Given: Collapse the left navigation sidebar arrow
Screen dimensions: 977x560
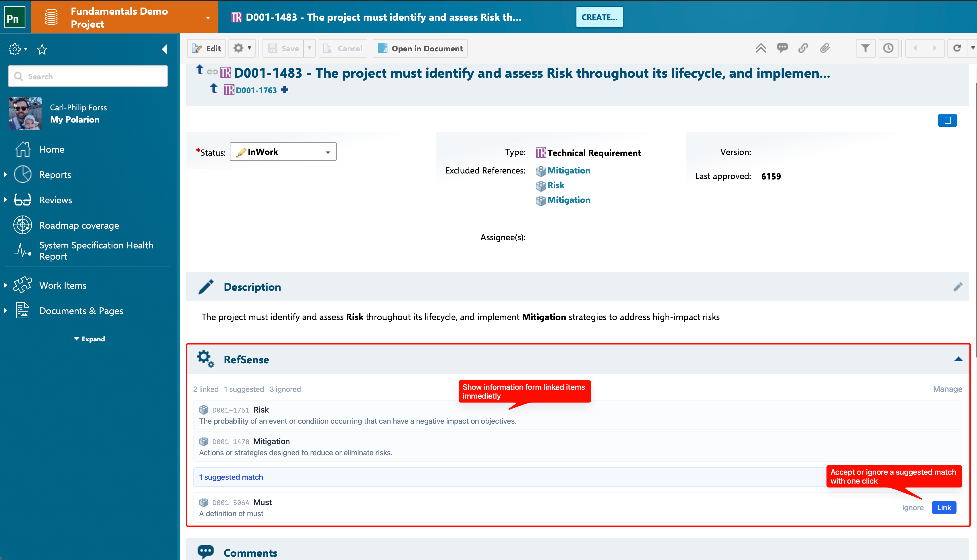Looking at the screenshot, I should (x=164, y=49).
